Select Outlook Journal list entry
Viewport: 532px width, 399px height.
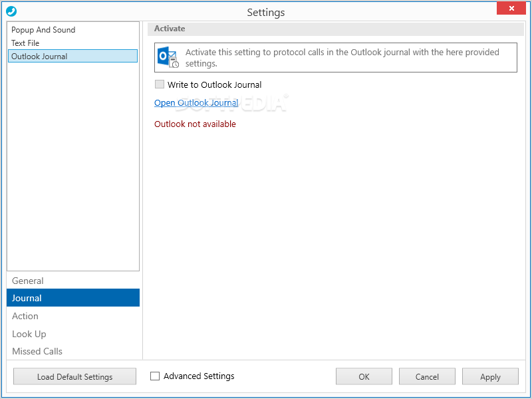click(72, 57)
